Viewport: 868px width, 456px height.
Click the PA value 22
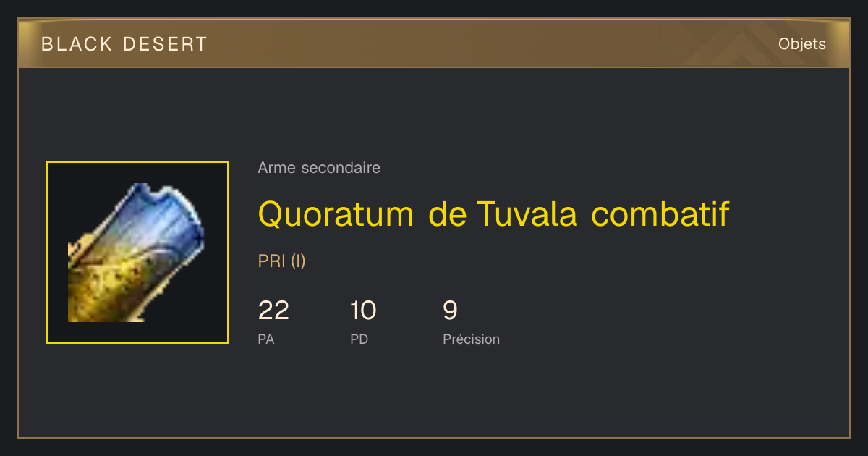[273, 311]
